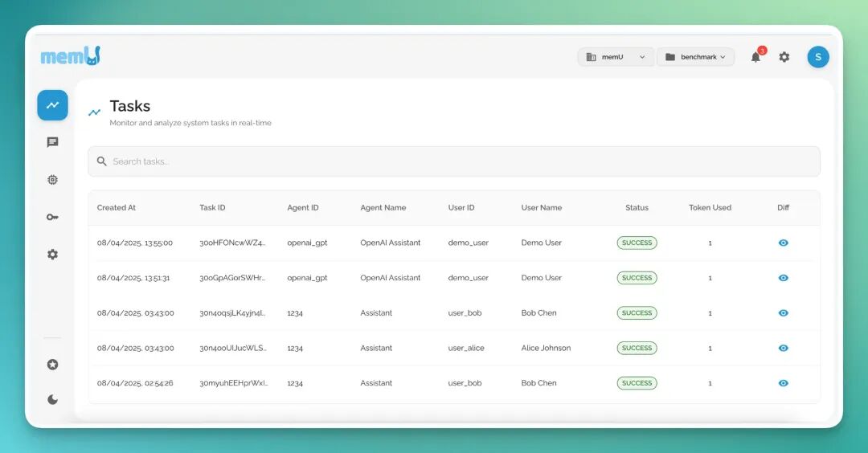
Task: Open the Tasks analytics sidebar icon
Action: [x=52, y=105]
